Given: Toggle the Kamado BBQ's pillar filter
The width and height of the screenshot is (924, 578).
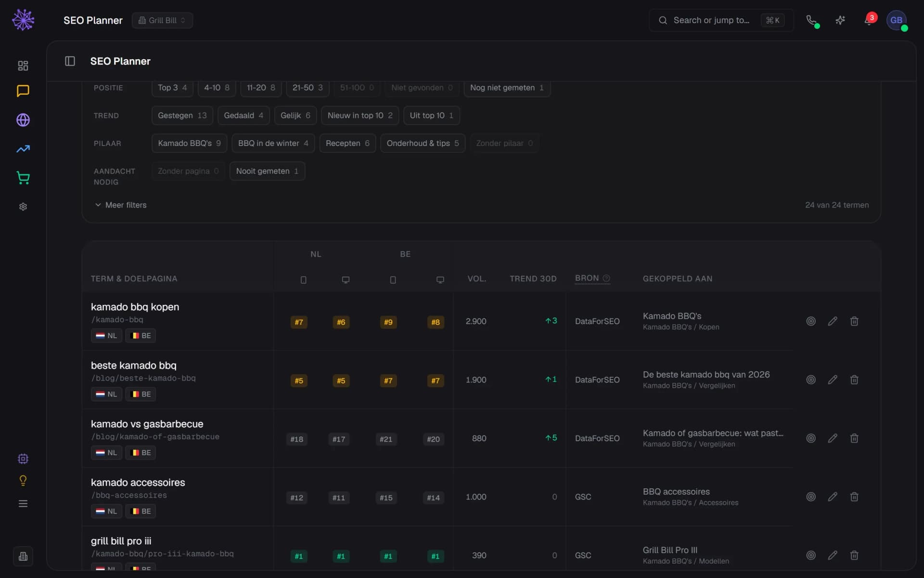Looking at the screenshot, I should click(x=189, y=144).
